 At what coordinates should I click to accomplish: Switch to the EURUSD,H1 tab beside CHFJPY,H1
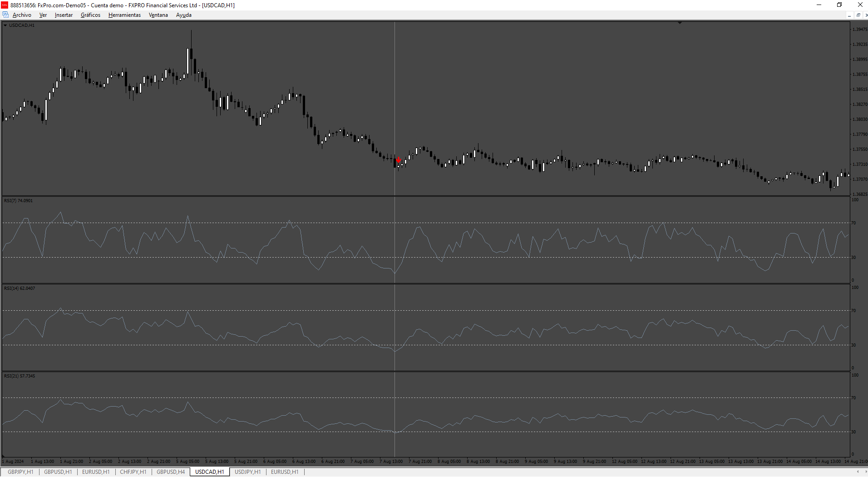coord(96,472)
